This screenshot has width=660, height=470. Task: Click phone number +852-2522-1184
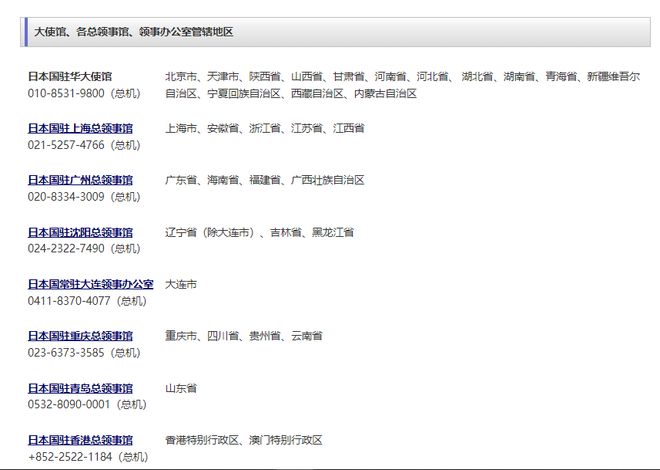[x=70, y=457]
